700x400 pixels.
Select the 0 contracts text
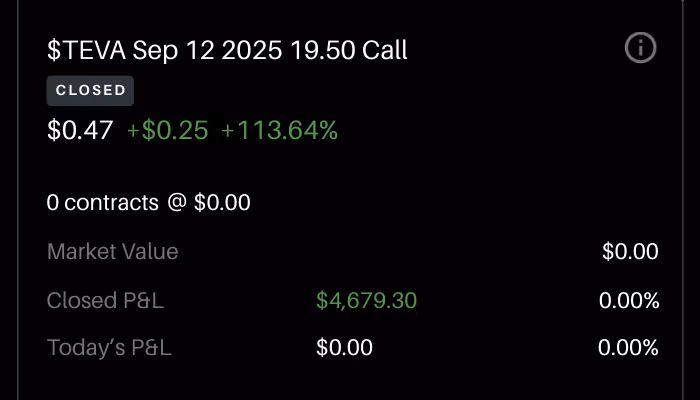[x=103, y=203]
